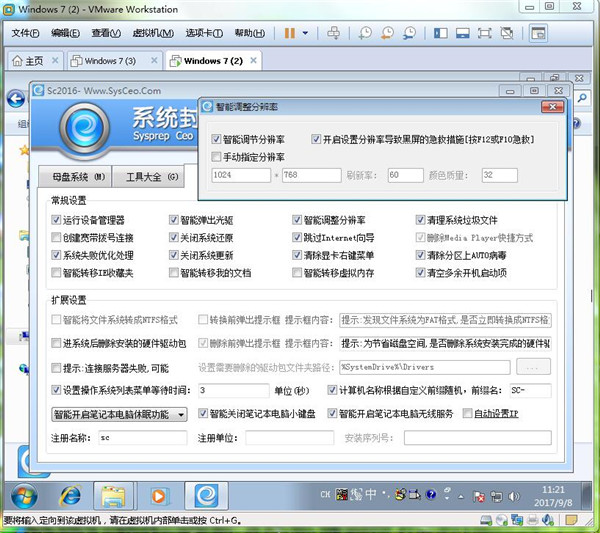The width and height of the screenshot is (600, 533).
Task: Click the computer name prefix field SC-
Action: [530, 391]
